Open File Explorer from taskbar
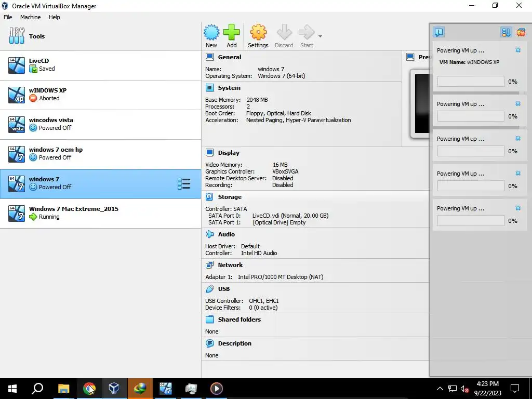 point(63,389)
